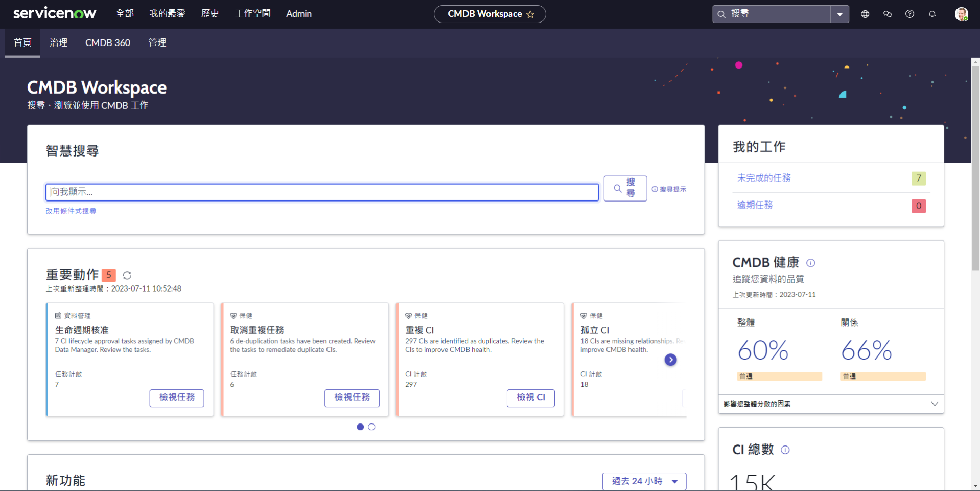Click the info icon next to CI 總數
This screenshot has height=491, width=980.
[785, 450]
